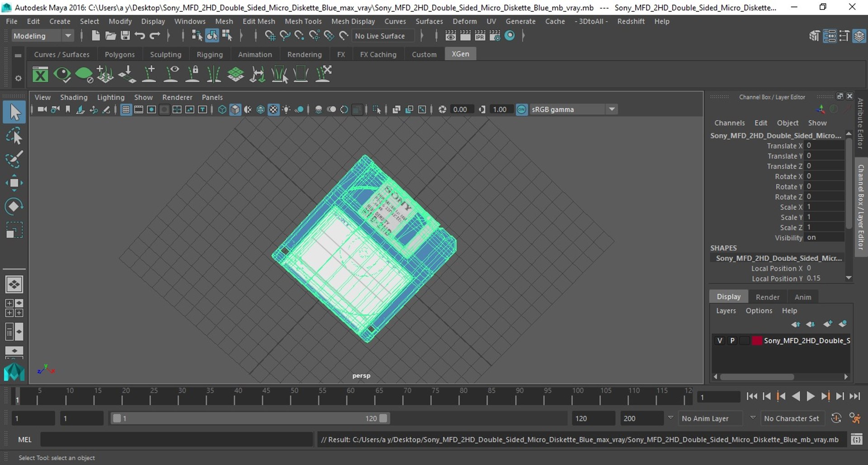Open the viewport Shading menu
868x465 pixels.
(x=74, y=97)
